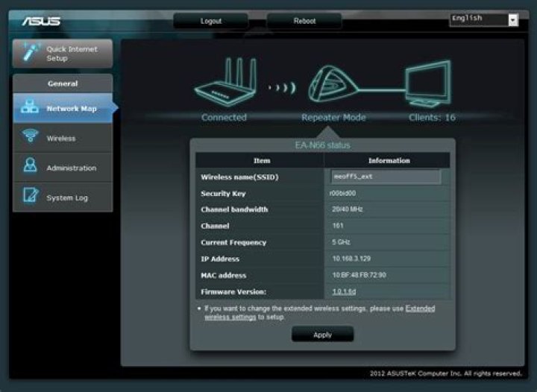The width and height of the screenshot is (537, 392).
Task: Click the Wireless signal icon in sidebar
Action: [x=30, y=136]
